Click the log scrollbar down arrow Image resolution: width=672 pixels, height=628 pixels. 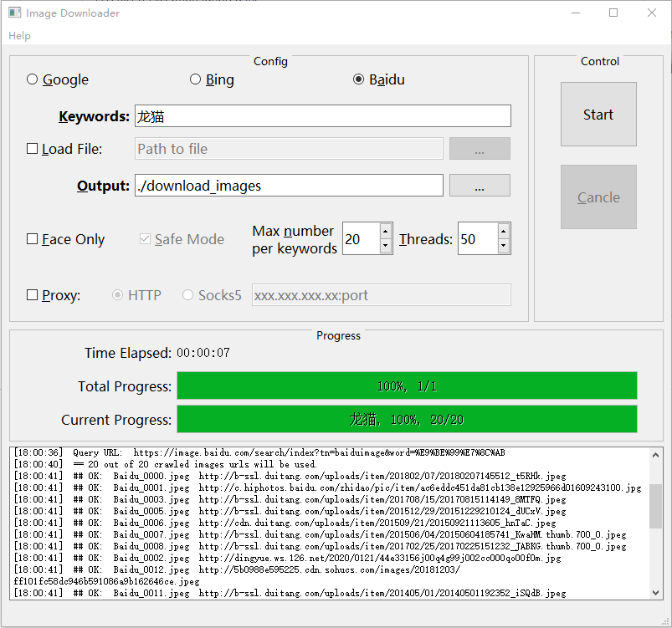(655, 593)
